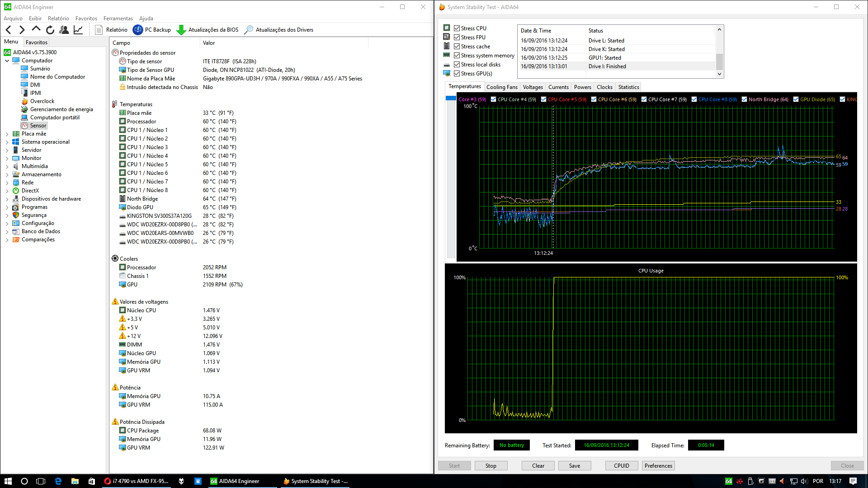Toggle the Stress system memory checkbox
868x488 pixels.
(x=457, y=55)
